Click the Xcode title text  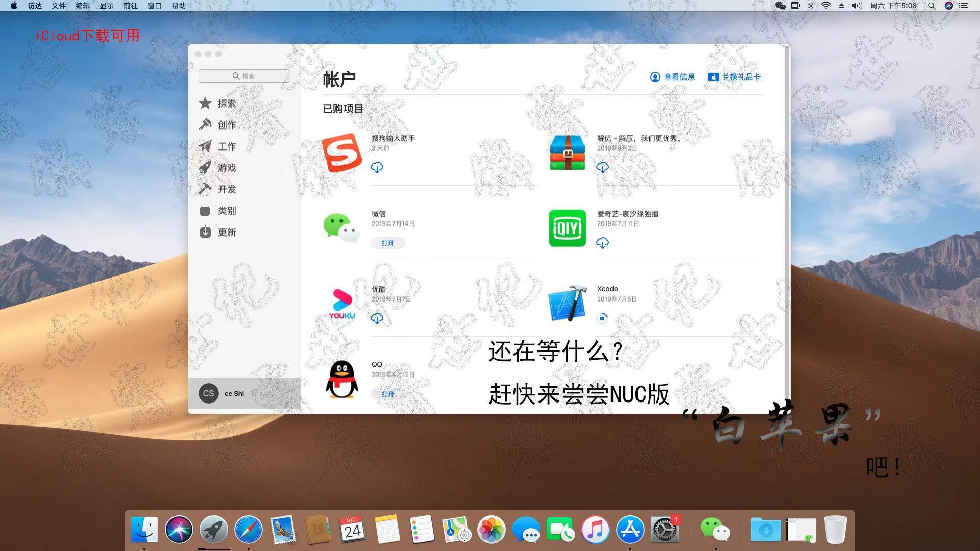coord(607,289)
